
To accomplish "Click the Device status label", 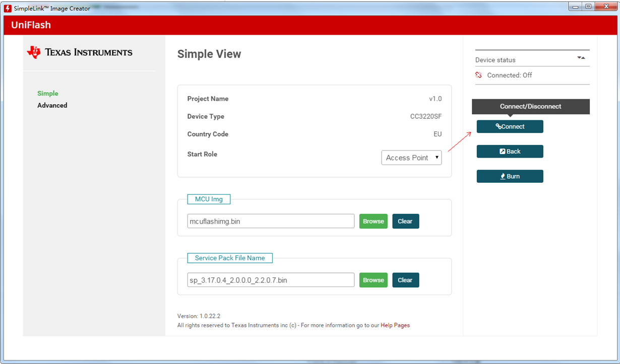I will [x=495, y=60].
